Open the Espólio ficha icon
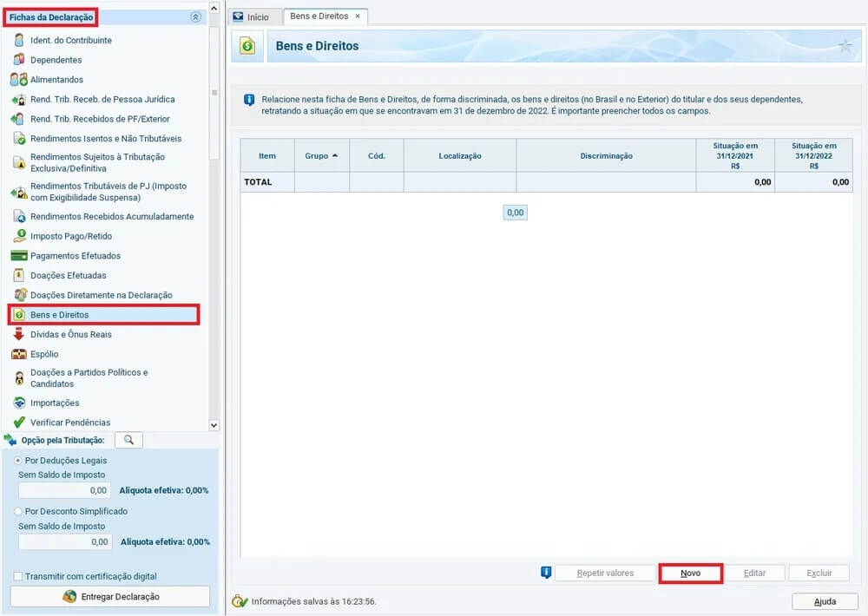Screen dimensions: 868x616 point(17,354)
